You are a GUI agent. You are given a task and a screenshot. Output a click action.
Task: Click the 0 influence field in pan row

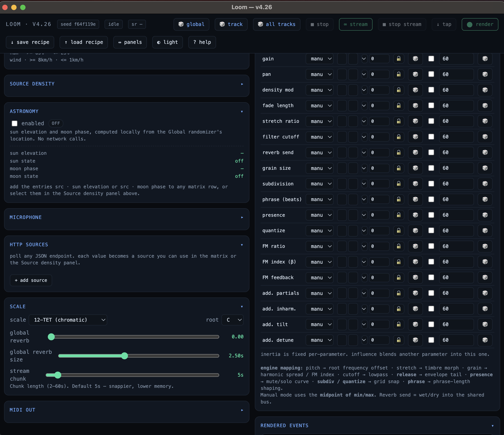coord(379,74)
